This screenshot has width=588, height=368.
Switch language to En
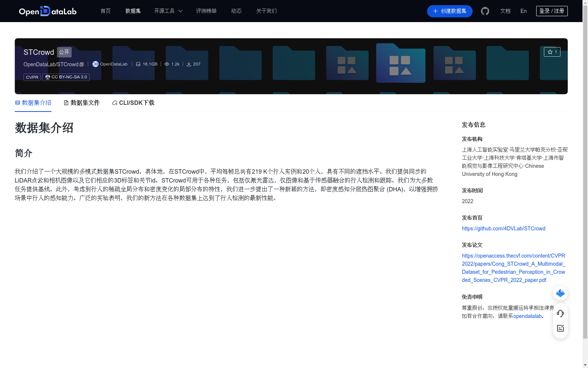[524, 11]
